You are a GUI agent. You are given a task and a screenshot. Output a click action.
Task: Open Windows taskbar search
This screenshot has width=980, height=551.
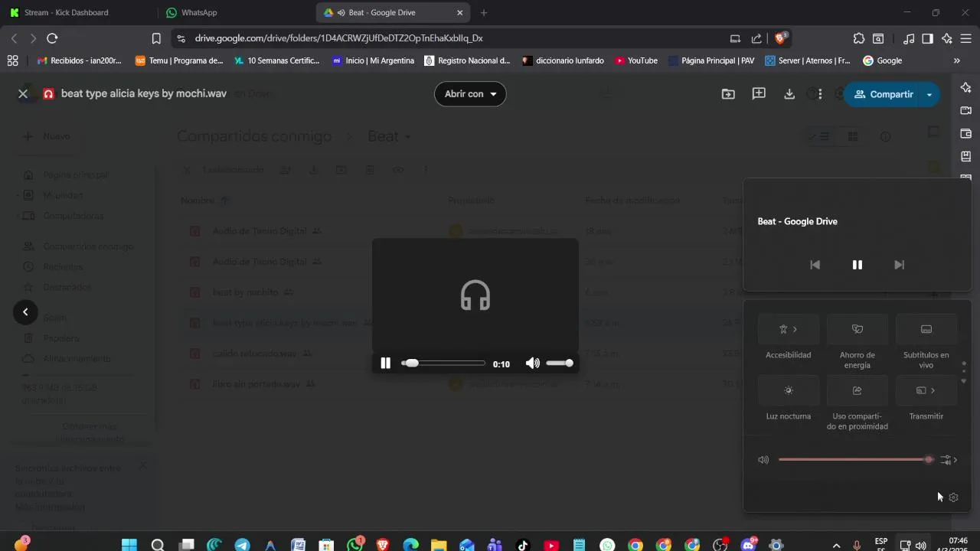pos(158,546)
